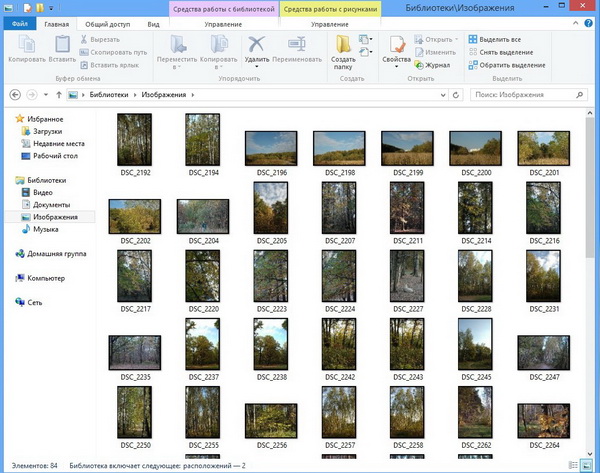This screenshot has height=473, width=600.
Task: Open the Файл menu tab
Action: (x=19, y=22)
